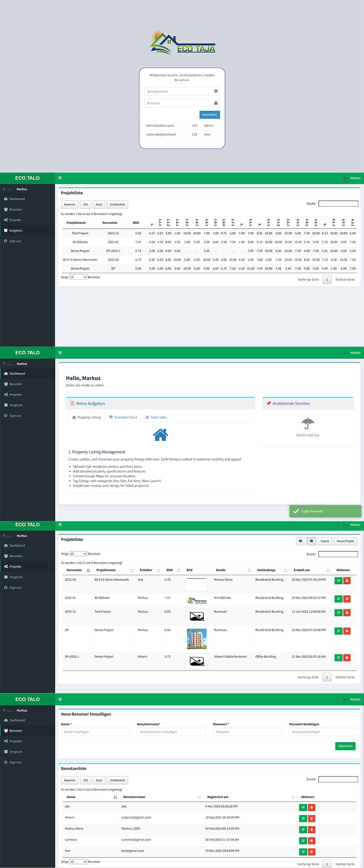Click the red delete icon for user rumman
This screenshot has height=868, width=364.
coord(312,841)
